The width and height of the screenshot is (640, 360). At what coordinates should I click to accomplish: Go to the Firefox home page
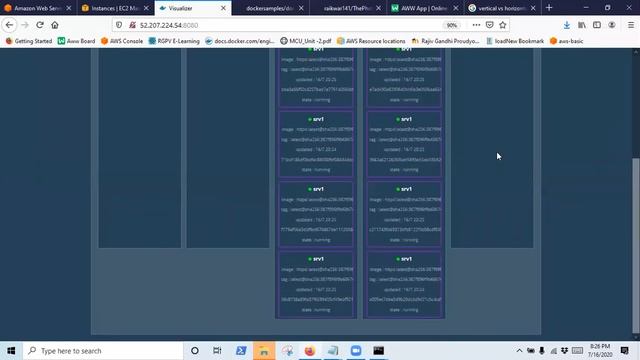[x=55, y=25]
